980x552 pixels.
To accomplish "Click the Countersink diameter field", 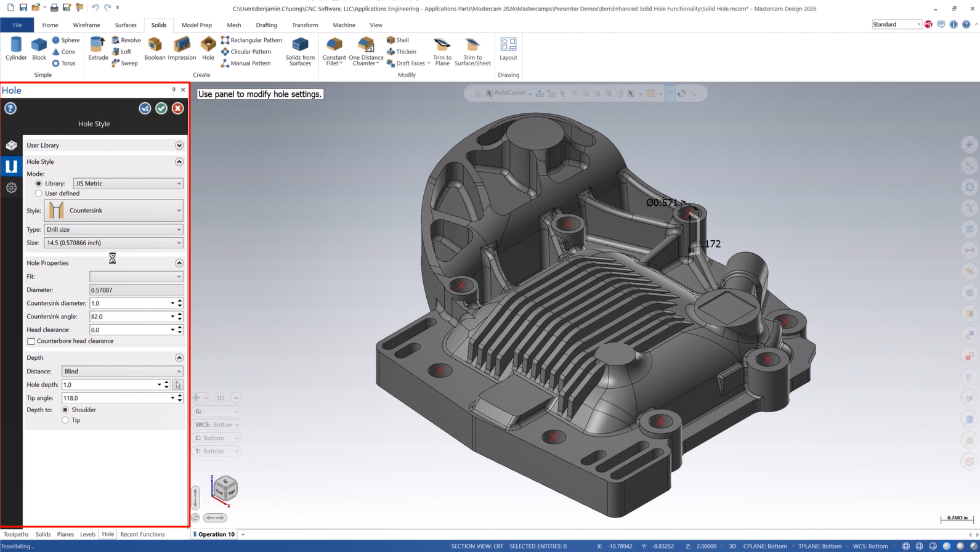I will (129, 303).
